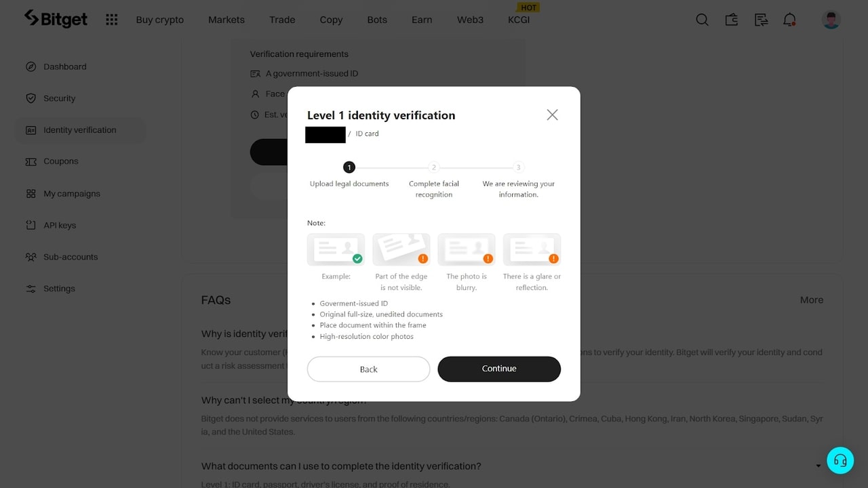Select the Coupons sidebar icon

tap(31, 161)
